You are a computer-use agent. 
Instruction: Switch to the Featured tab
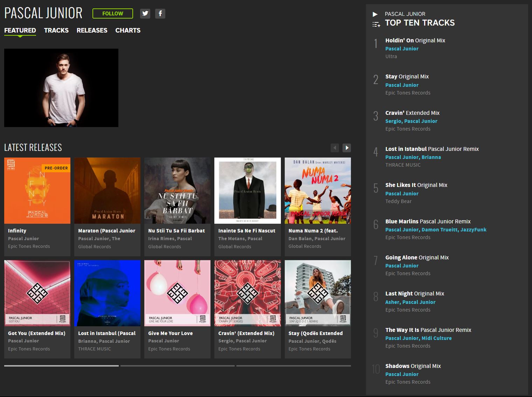click(x=20, y=30)
